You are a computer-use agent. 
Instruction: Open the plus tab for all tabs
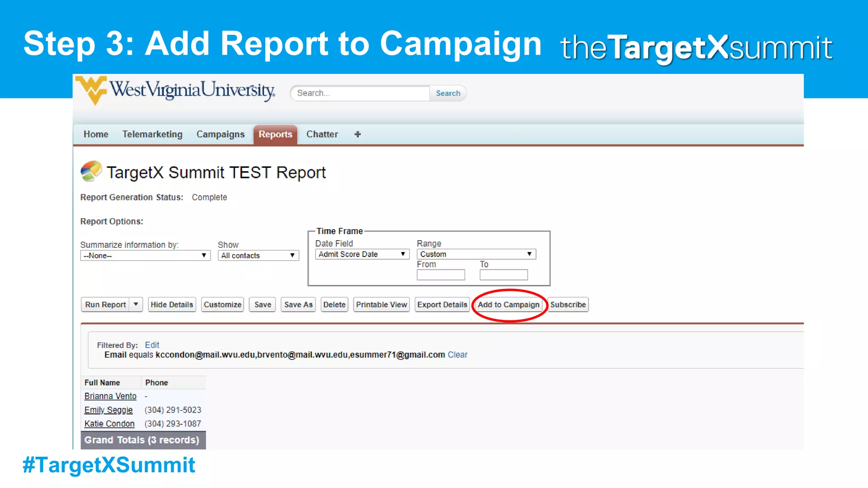click(358, 134)
